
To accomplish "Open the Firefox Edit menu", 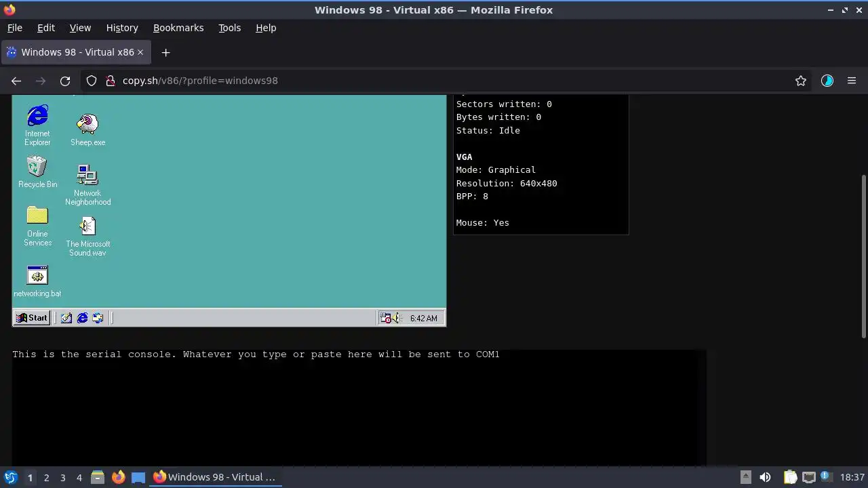I will 46,28.
